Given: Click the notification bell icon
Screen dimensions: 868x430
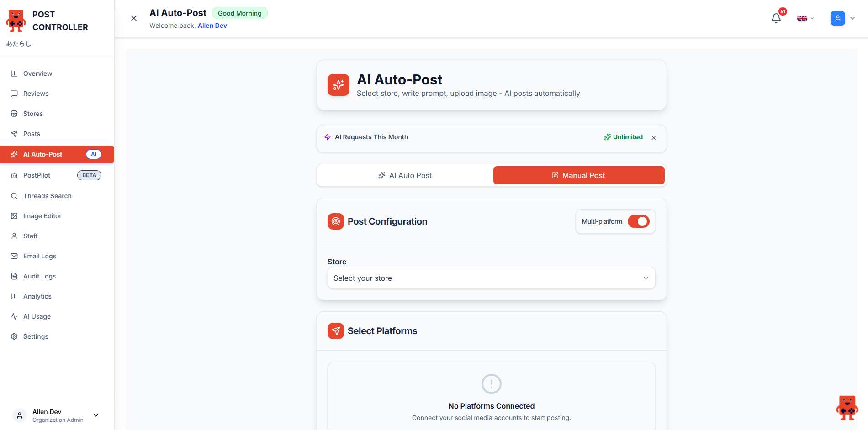Looking at the screenshot, I should pos(776,18).
